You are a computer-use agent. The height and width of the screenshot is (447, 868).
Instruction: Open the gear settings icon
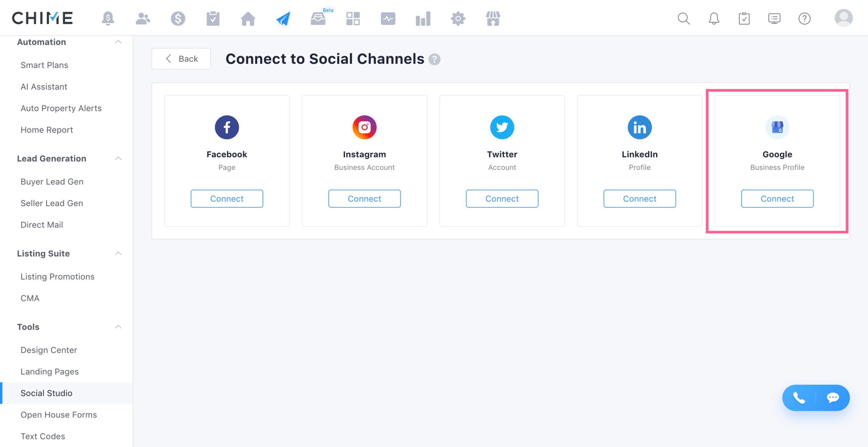tap(458, 19)
